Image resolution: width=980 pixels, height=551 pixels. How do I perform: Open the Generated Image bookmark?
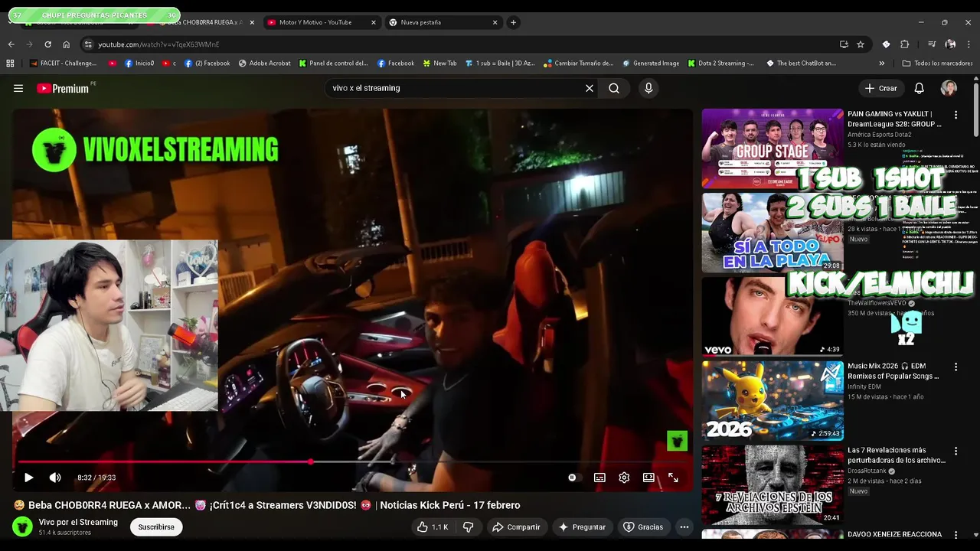point(651,64)
